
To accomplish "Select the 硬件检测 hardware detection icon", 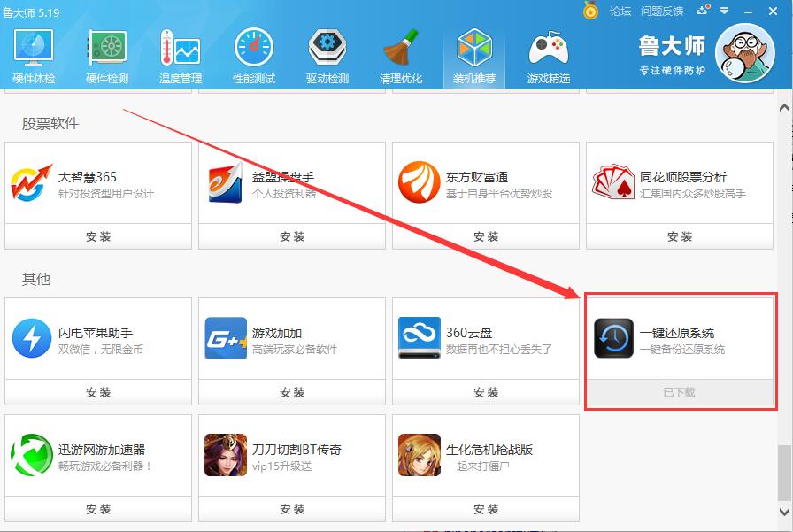I will tap(106, 53).
